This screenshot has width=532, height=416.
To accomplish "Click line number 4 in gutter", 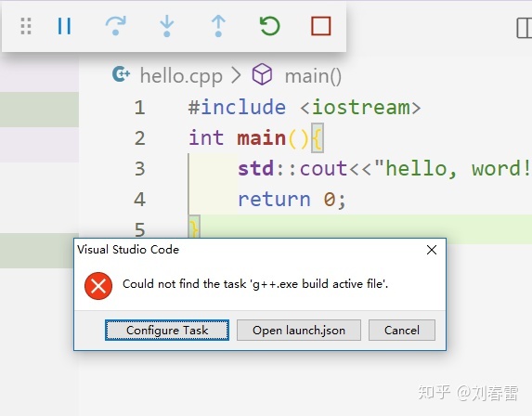I will [x=140, y=200].
